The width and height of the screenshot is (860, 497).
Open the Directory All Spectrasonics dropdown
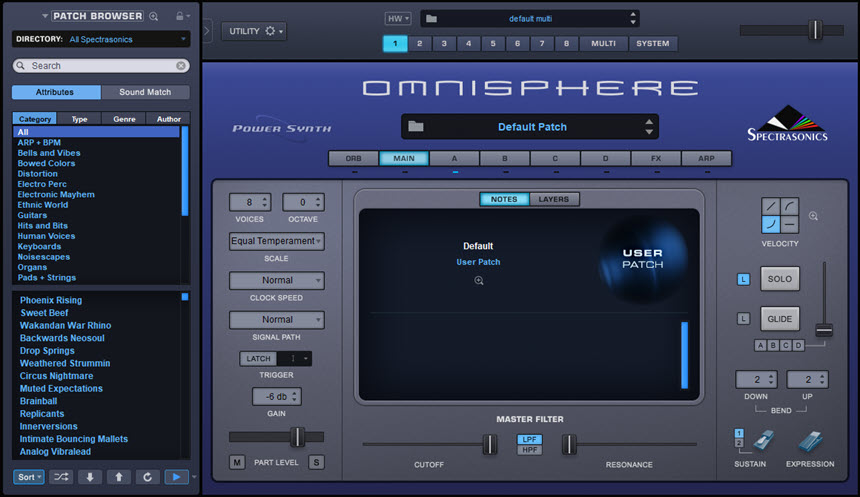point(101,39)
